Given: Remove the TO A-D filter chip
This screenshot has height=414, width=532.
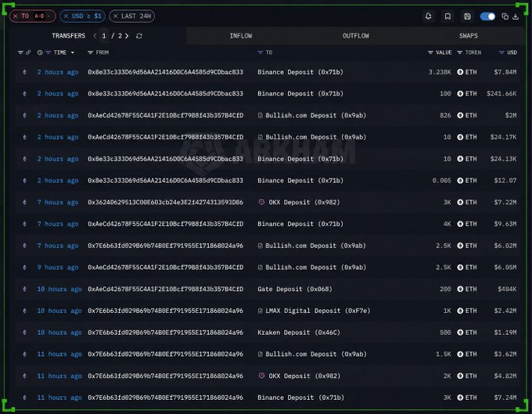Looking at the screenshot, I should click(x=16, y=16).
